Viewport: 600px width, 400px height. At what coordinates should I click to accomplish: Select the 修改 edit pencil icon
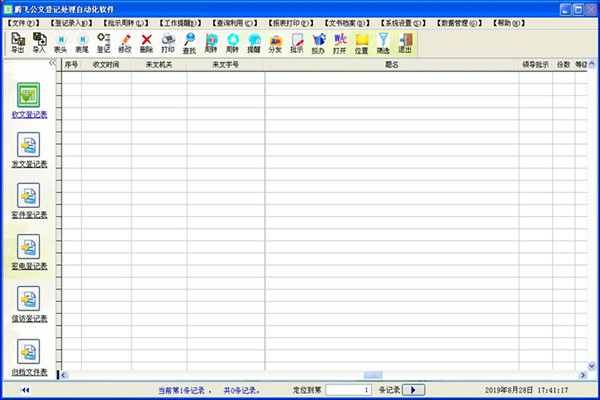pyautogui.click(x=125, y=43)
